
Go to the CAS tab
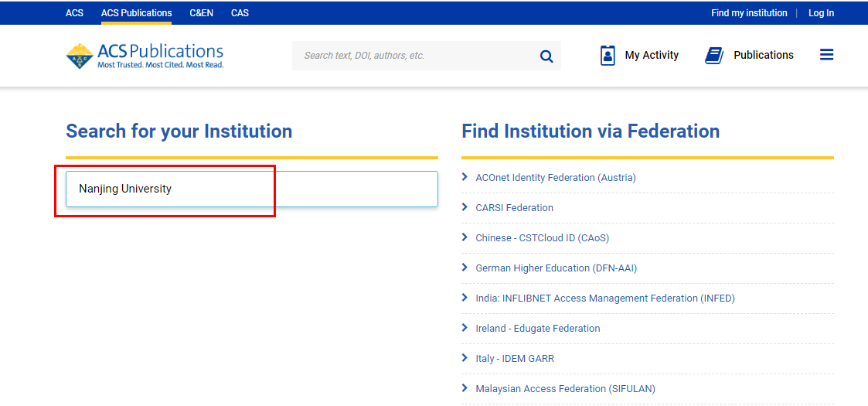tap(240, 13)
